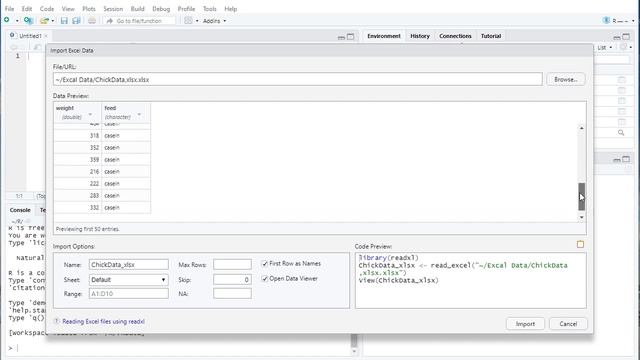The width and height of the screenshot is (640, 360).
Task: Click the data preview scrollbar thumb
Action: tap(582, 196)
